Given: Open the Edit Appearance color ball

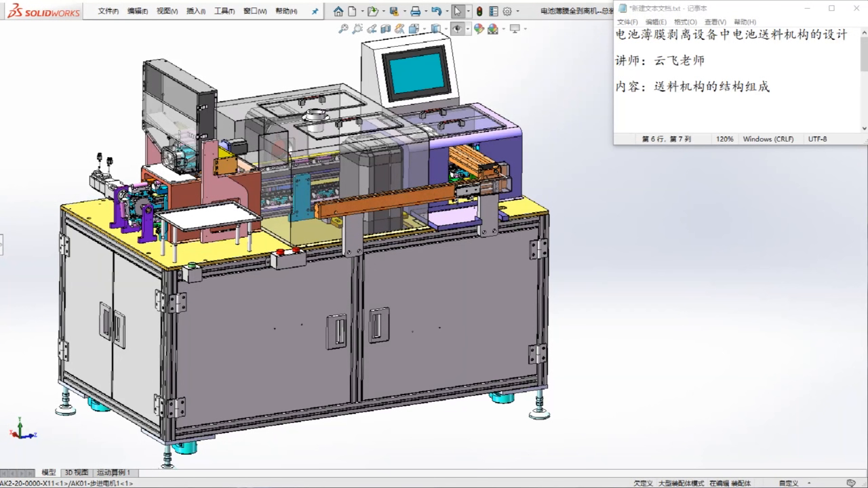Looking at the screenshot, I should point(479,28).
